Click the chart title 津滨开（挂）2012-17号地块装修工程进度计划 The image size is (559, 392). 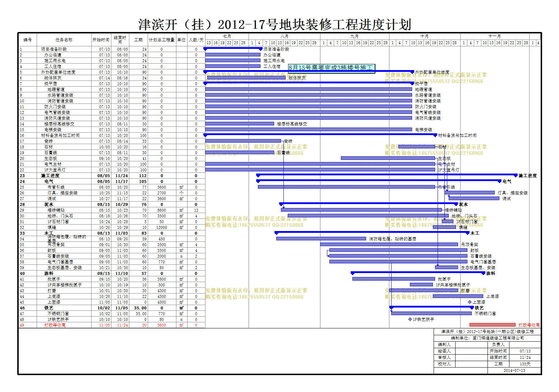[x=275, y=24]
